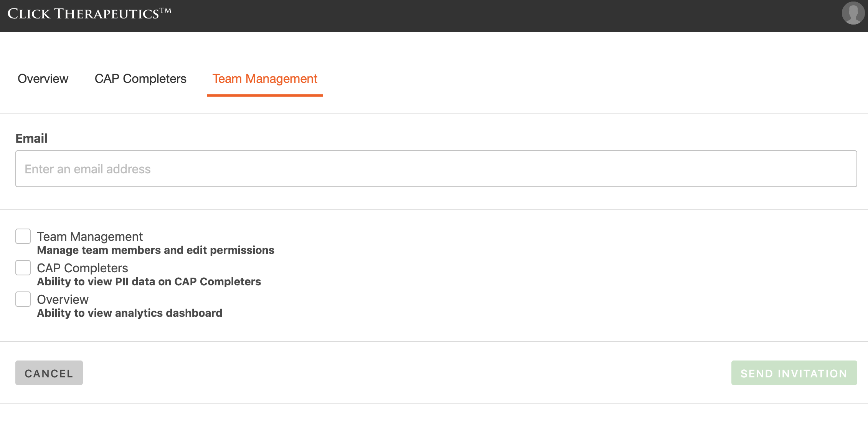Click the orange underline below the active tab
The height and width of the screenshot is (428, 868).
(x=265, y=95)
